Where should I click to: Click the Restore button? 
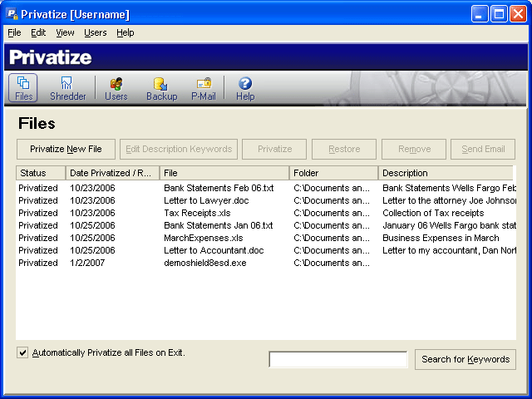point(344,149)
